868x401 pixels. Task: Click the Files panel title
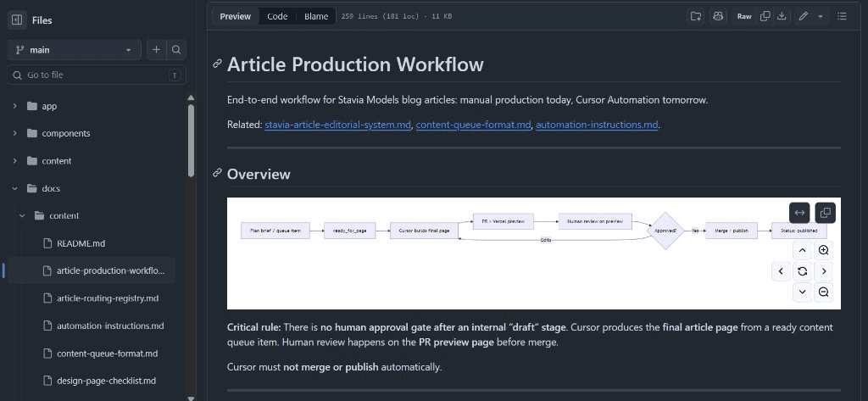click(42, 20)
